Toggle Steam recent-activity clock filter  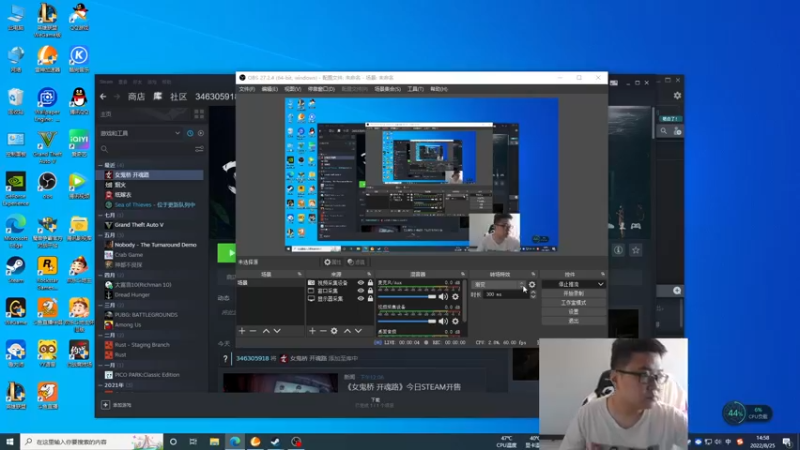[x=190, y=133]
